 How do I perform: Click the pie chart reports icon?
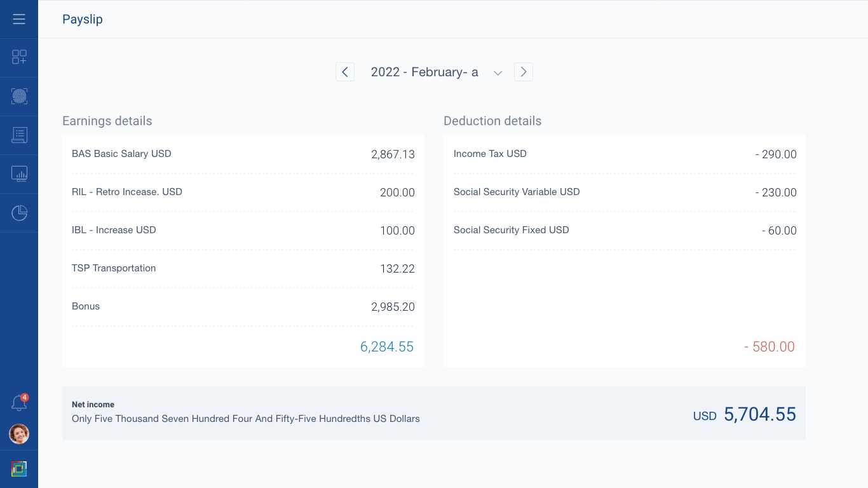pyautogui.click(x=19, y=213)
